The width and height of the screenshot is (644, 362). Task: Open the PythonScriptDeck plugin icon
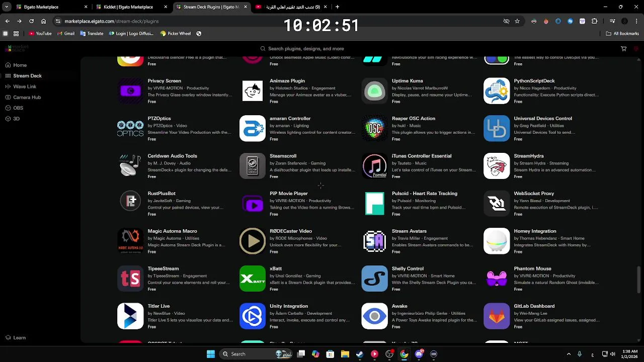(x=497, y=91)
